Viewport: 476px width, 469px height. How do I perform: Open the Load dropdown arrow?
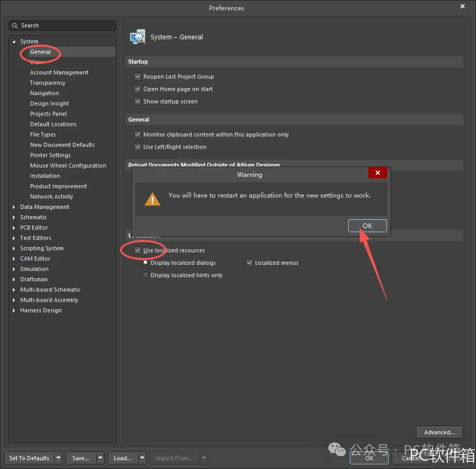tap(142, 458)
